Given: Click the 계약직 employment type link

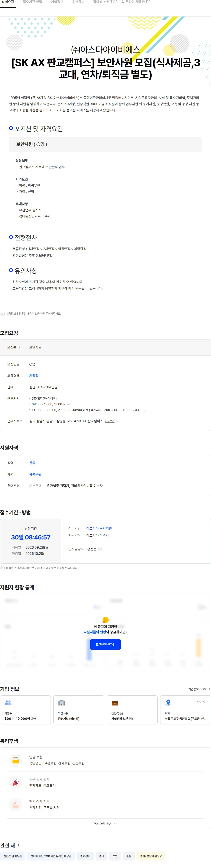Looking at the screenshot, I should 34,376.
